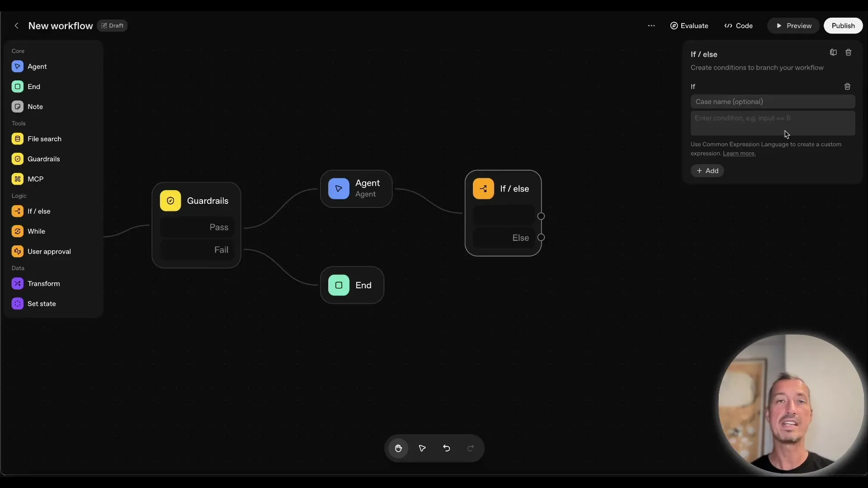
Task: Add a Transform data node
Action: click(44, 283)
